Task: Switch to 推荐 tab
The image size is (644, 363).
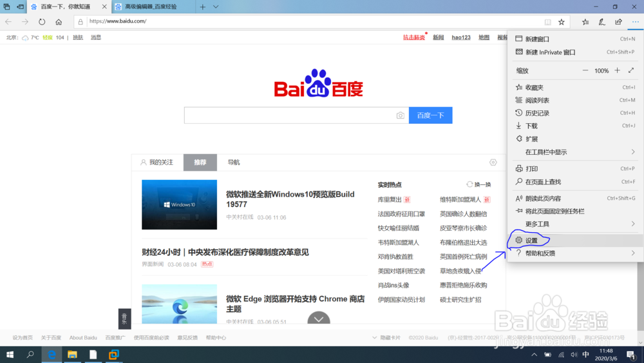Action: pos(200,162)
